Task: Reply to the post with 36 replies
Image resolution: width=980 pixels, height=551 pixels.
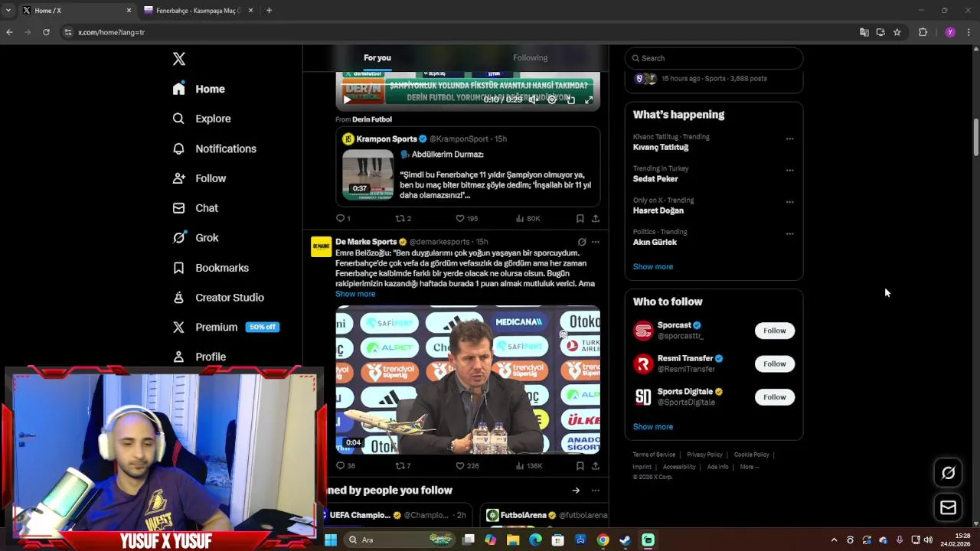Action: click(x=345, y=465)
